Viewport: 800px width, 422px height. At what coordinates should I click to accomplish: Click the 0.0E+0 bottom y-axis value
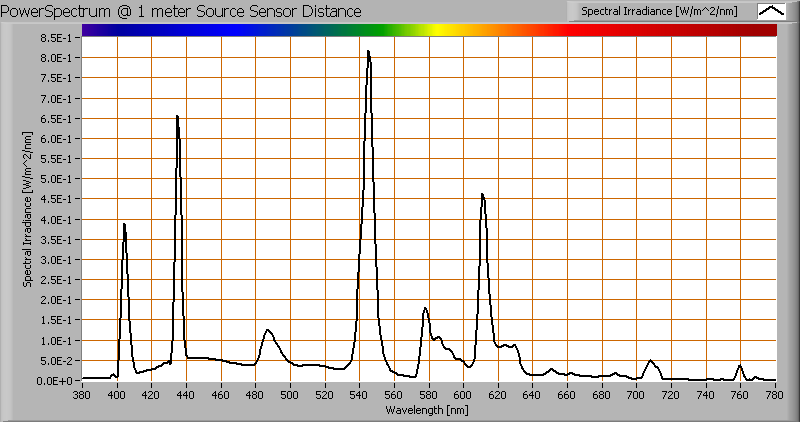54,381
